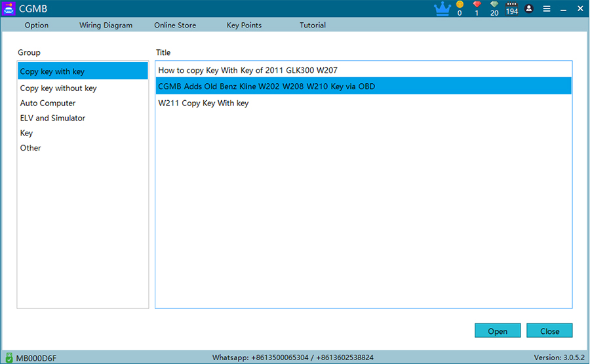
Task: Select the Auto Computer group
Action: pyautogui.click(x=48, y=103)
